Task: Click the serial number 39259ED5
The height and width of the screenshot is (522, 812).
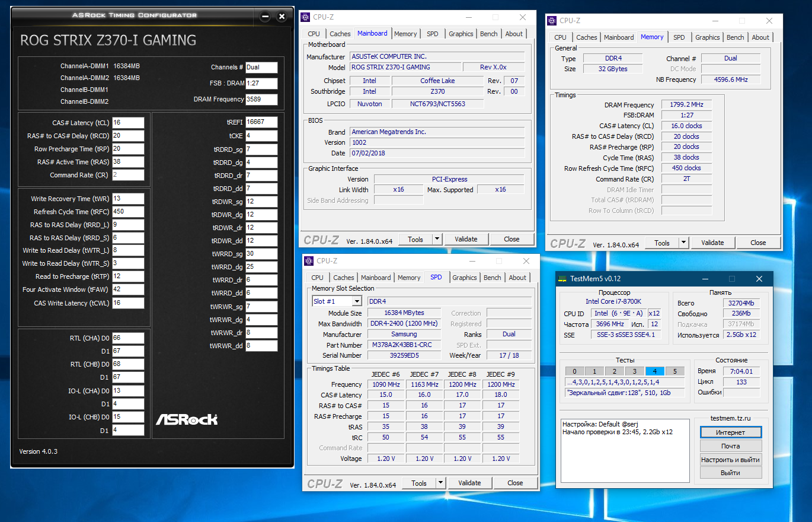Action: (404, 355)
